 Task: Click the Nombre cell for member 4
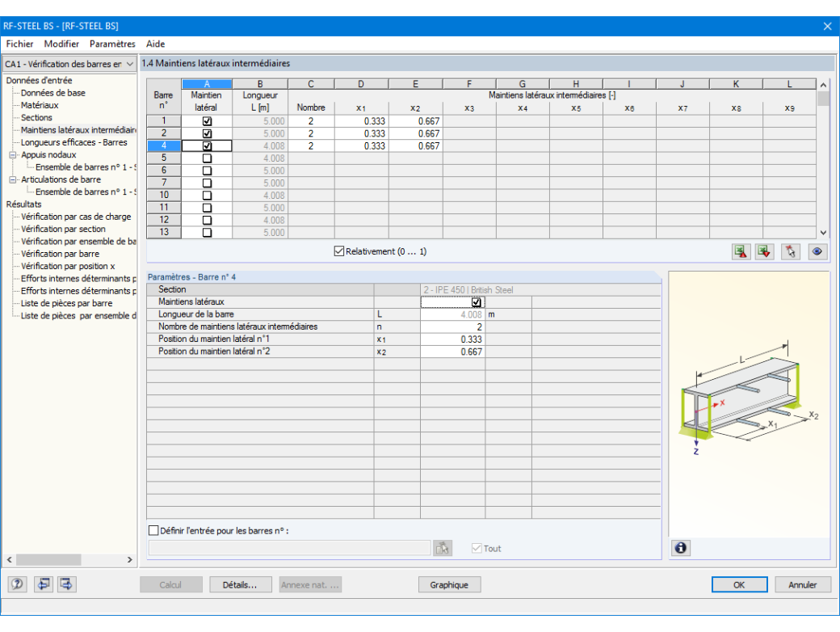[x=311, y=146]
